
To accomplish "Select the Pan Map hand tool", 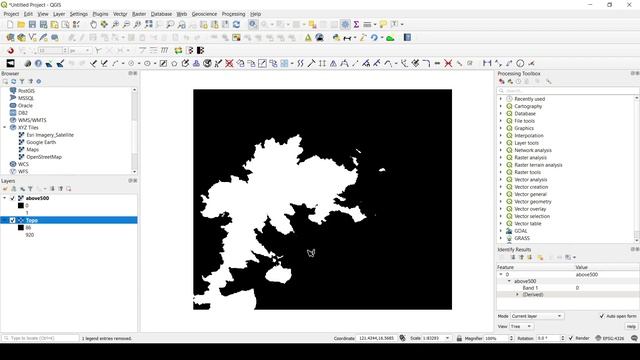I will [x=93, y=24].
